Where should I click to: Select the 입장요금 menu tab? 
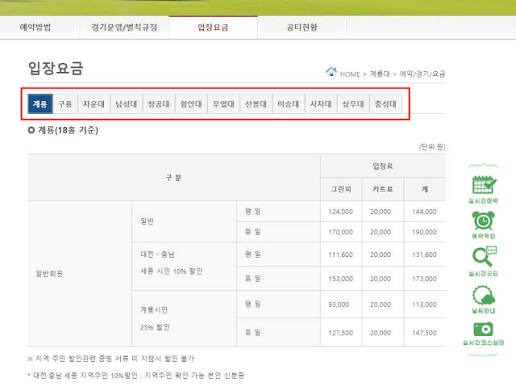point(213,27)
